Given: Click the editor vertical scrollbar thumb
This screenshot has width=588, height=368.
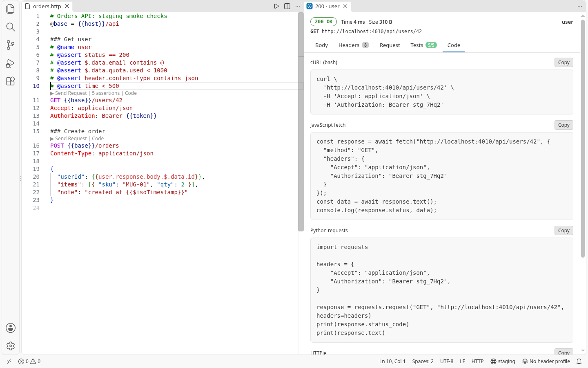Looking at the screenshot, I should click(301, 121).
